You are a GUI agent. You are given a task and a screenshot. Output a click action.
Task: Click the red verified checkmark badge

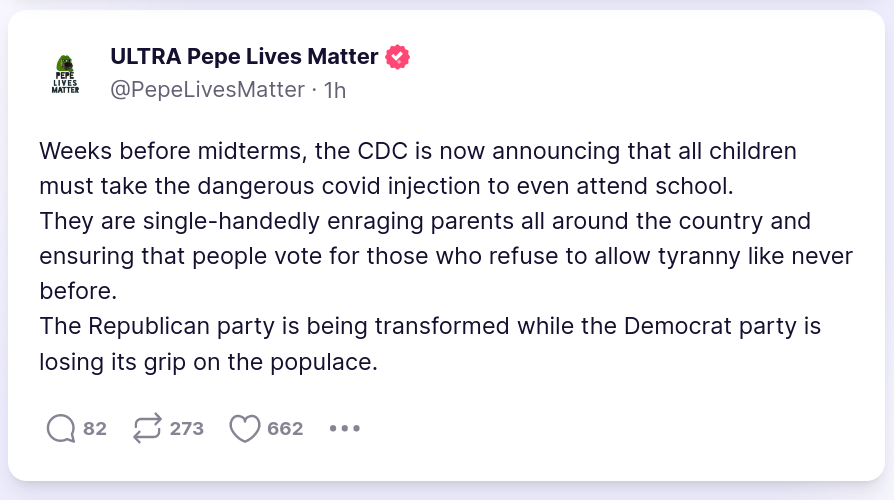coord(398,57)
